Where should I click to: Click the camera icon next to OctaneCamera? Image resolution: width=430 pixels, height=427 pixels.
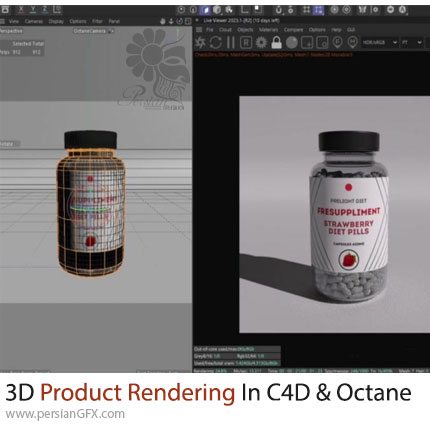(x=111, y=31)
